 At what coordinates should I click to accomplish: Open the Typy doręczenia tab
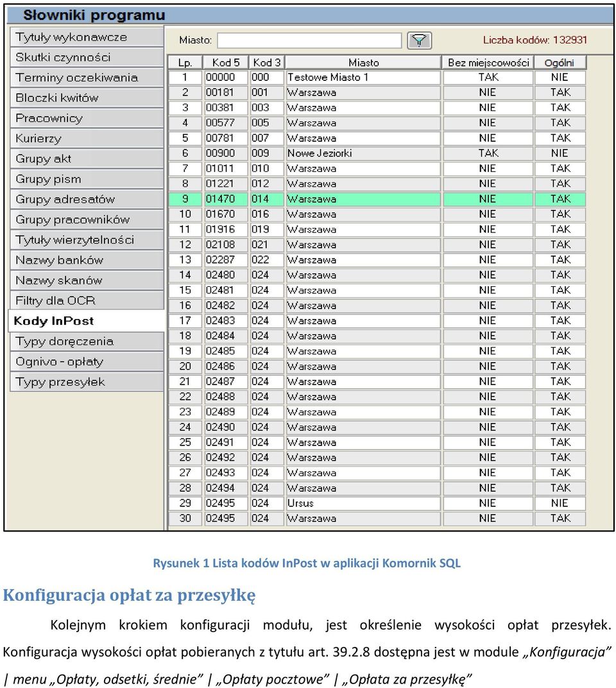tap(87, 341)
